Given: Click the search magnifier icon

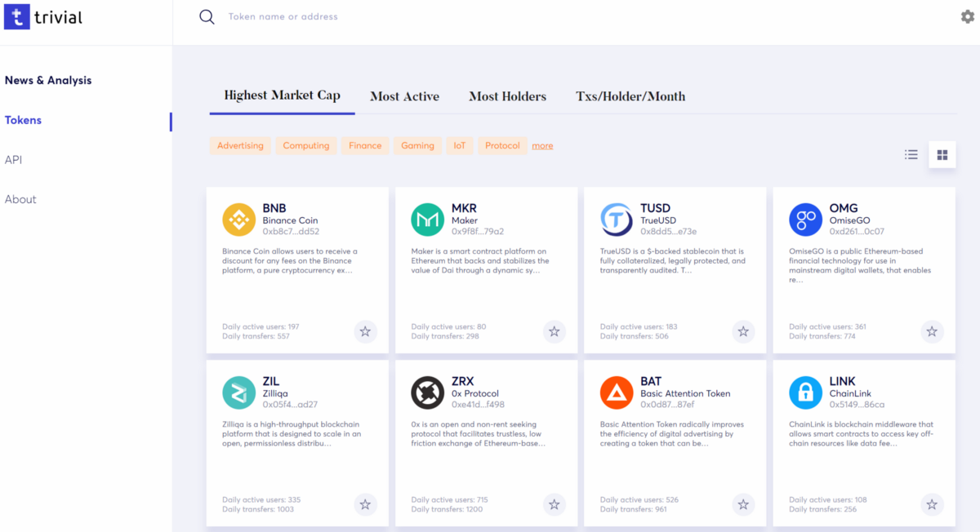Looking at the screenshot, I should click(x=207, y=17).
